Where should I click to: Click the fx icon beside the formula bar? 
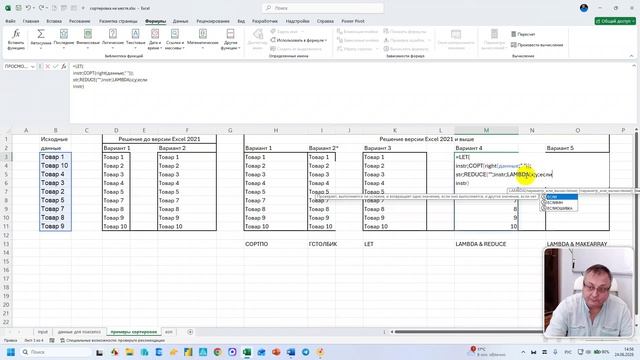point(64,66)
